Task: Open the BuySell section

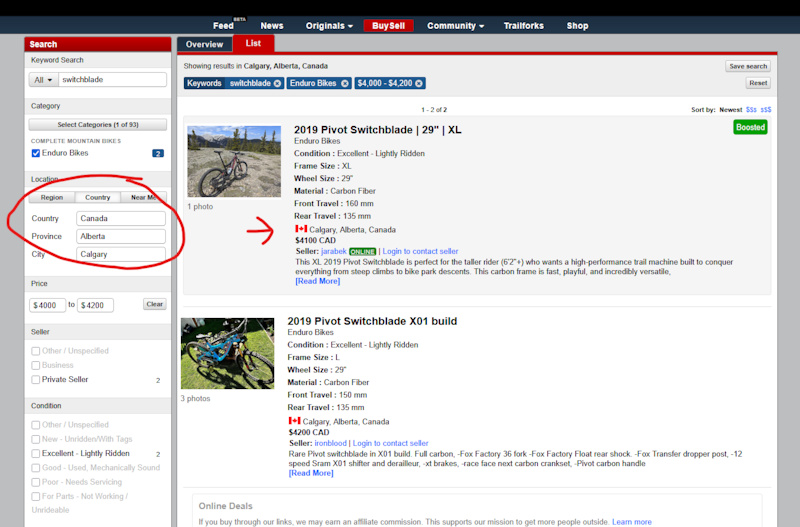Action: pos(388,26)
